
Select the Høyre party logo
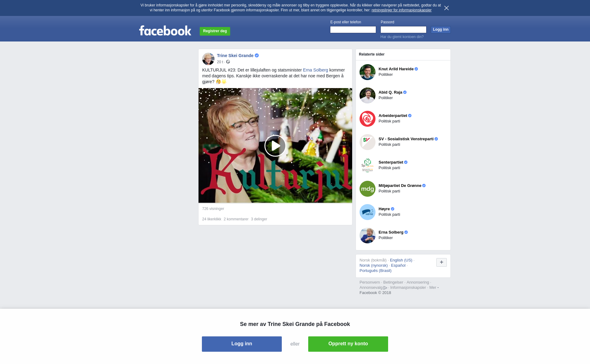coord(368,212)
